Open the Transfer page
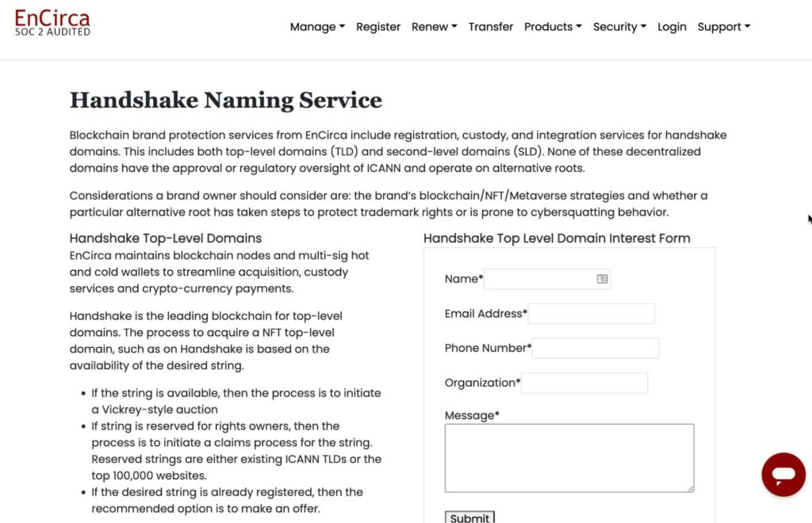812x523 pixels. [x=490, y=27]
